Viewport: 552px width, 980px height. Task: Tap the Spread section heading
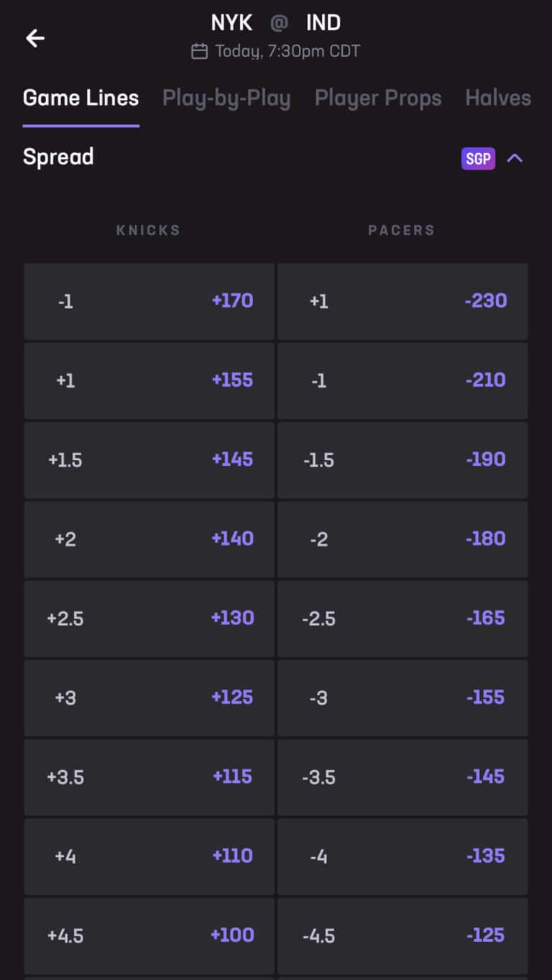pos(58,157)
